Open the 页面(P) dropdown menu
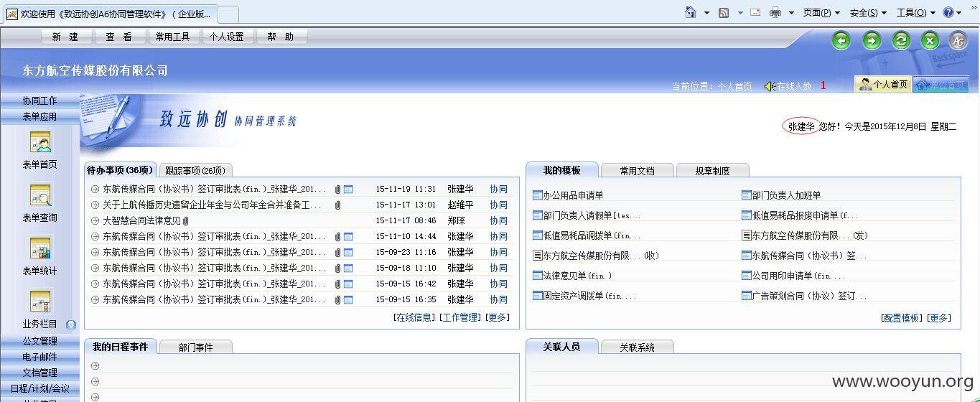This screenshot has height=402, width=980. pyautogui.click(x=821, y=13)
